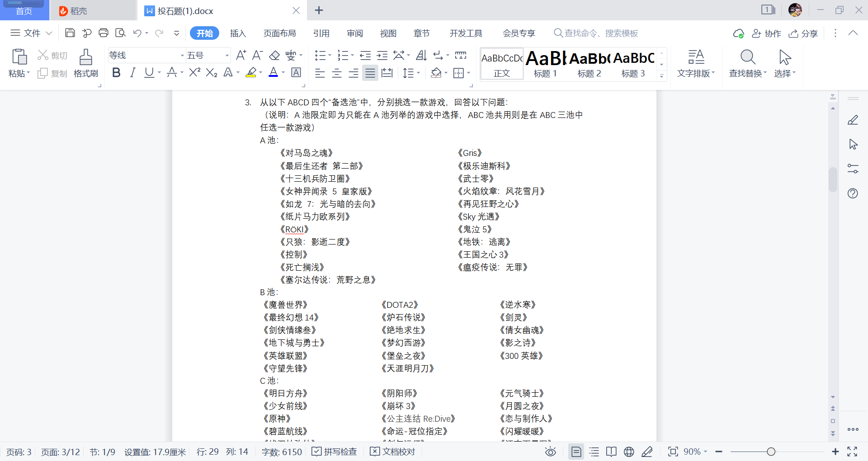868x461 pixels.
Task: Open Find and Replace magnifier icon
Action: (747, 58)
